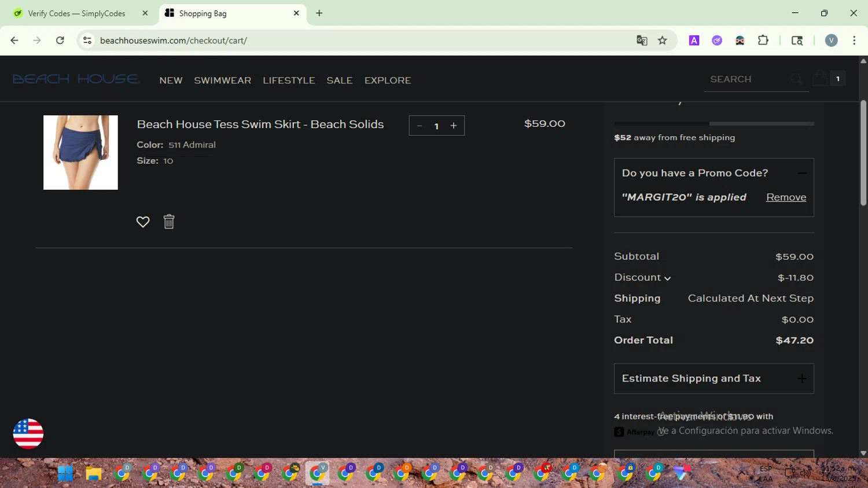Screen dimensions: 868x488
Task: Click the Beach House logo
Action: click(x=76, y=79)
